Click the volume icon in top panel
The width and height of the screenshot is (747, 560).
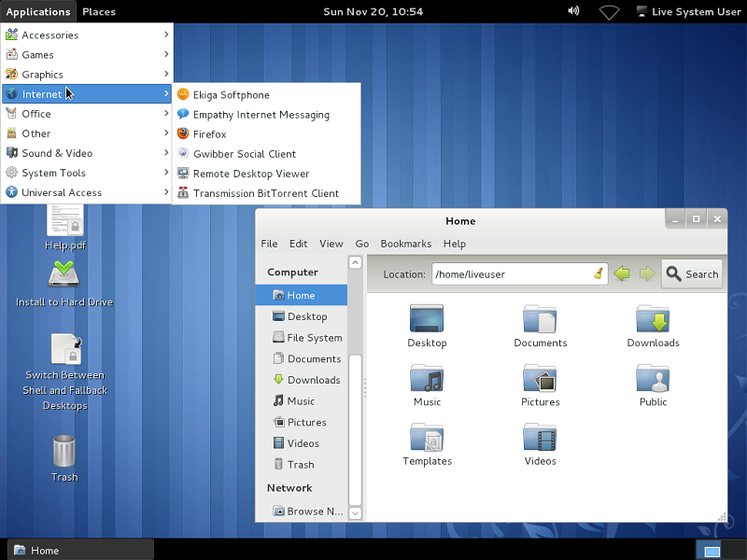(572, 11)
